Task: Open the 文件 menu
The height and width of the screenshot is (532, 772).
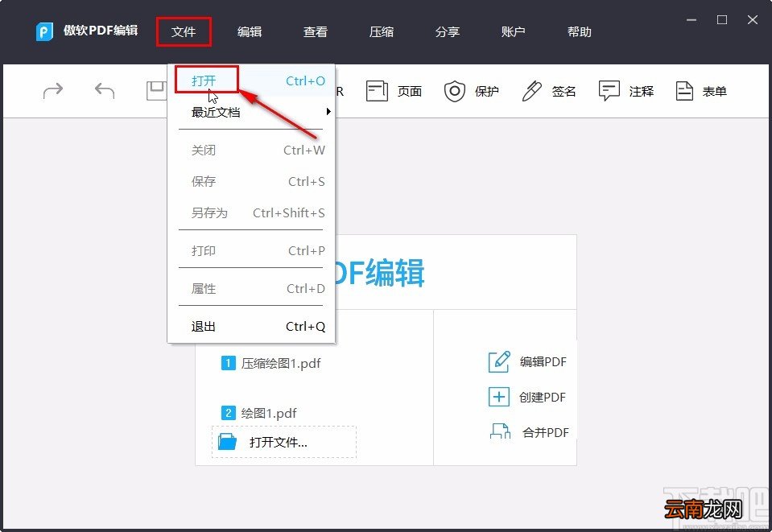Action: pyautogui.click(x=184, y=32)
